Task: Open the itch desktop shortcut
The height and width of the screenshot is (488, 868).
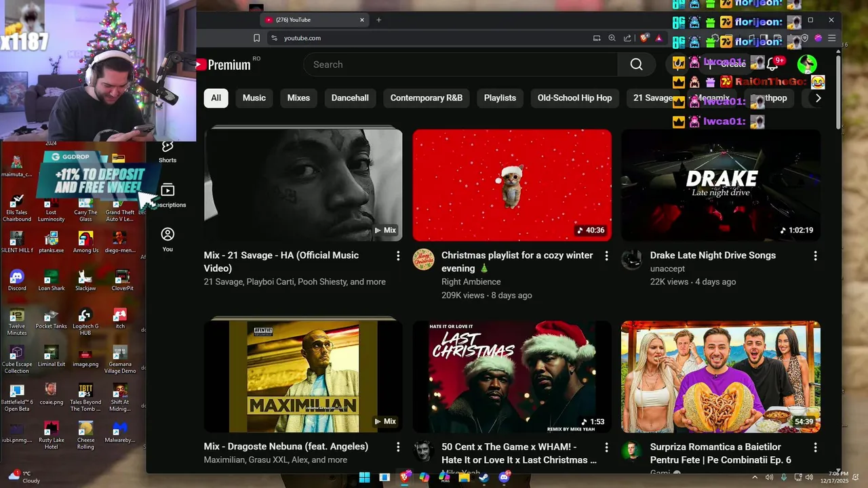Action: click(120, 318)
